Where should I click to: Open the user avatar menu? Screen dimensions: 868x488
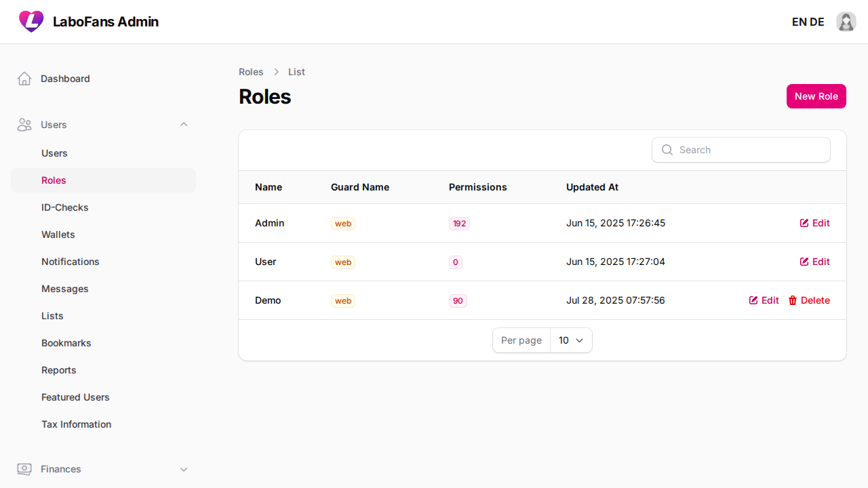tap(846, 22)
